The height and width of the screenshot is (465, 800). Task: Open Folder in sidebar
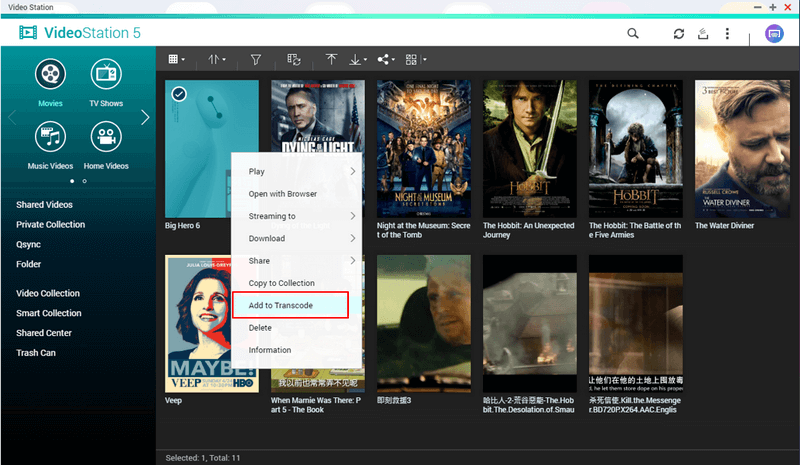pyautogui.click(x=28, y=264)
